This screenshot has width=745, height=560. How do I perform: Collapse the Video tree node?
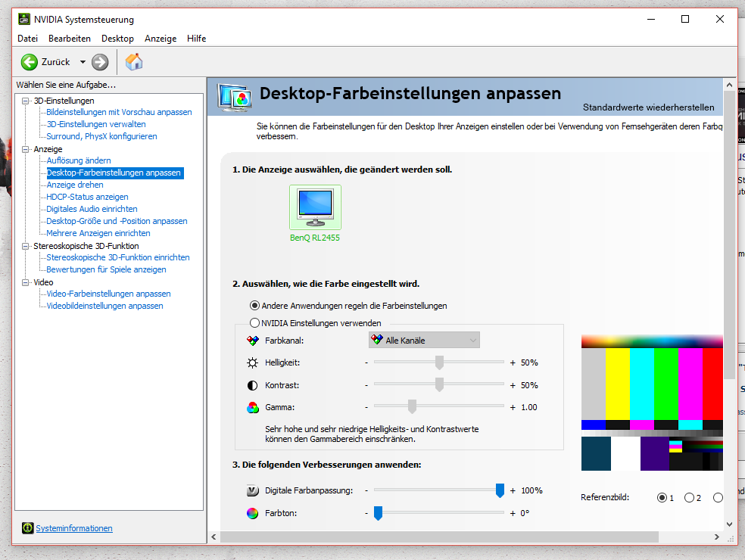(25, 282)
